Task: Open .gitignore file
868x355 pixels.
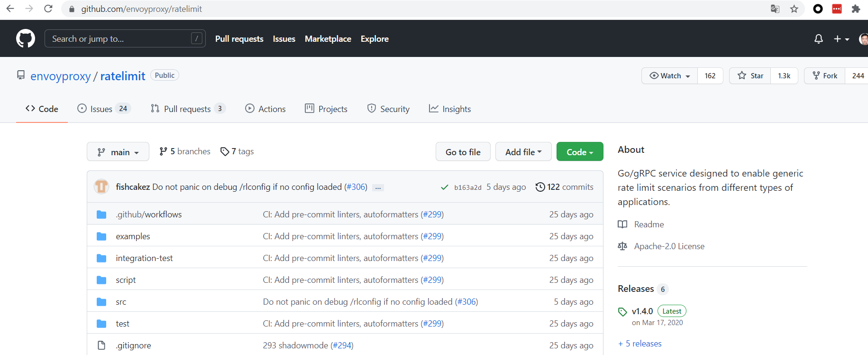Action: coord(133,346)
